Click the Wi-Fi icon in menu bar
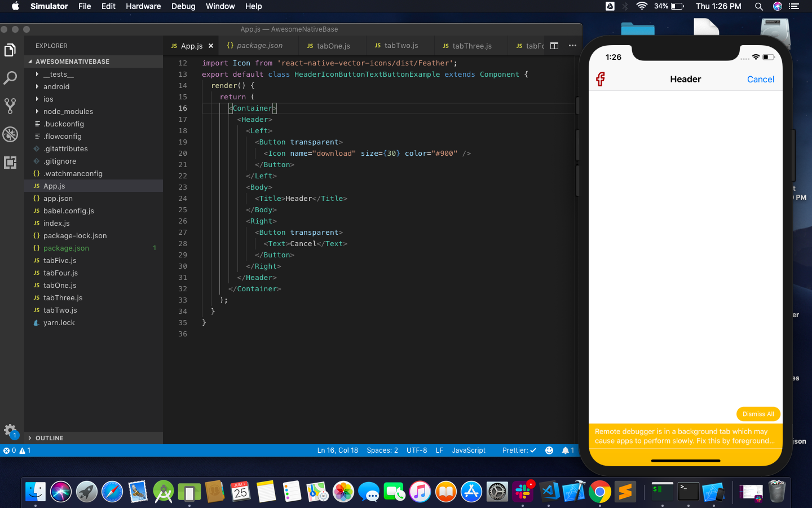812x508 pixels. click(x=642, y=6)
